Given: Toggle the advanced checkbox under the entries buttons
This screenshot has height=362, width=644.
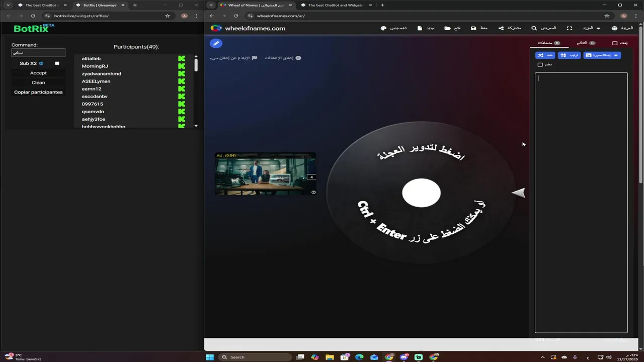Looking at the screenshot, I should tap(540, 64).
